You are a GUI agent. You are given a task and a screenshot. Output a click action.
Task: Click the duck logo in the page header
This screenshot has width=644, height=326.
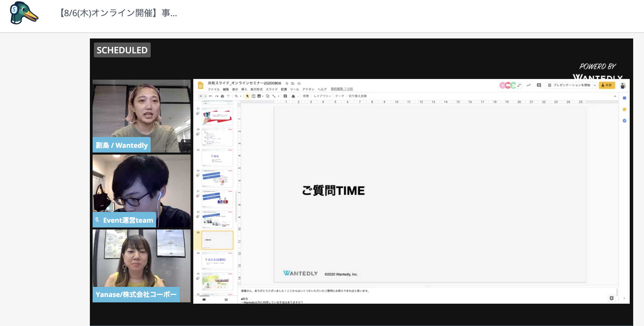tap(24, 13)
